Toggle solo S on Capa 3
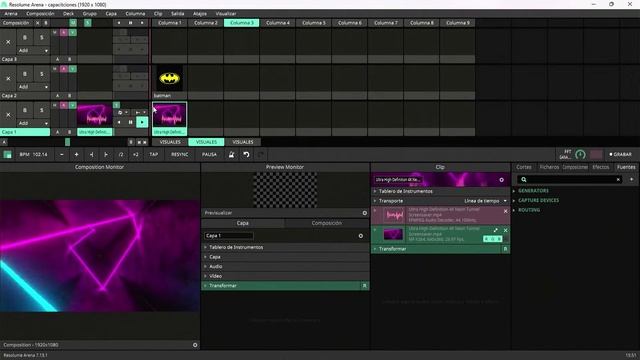Viewport: 640px width, 360px height. click(x=42, y=38)
